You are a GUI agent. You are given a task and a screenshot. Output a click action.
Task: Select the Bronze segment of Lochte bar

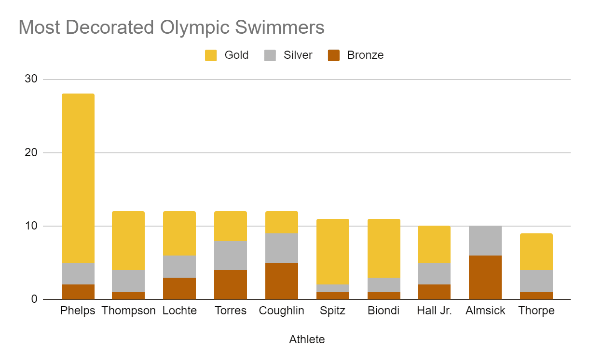[x=179, y=288]
